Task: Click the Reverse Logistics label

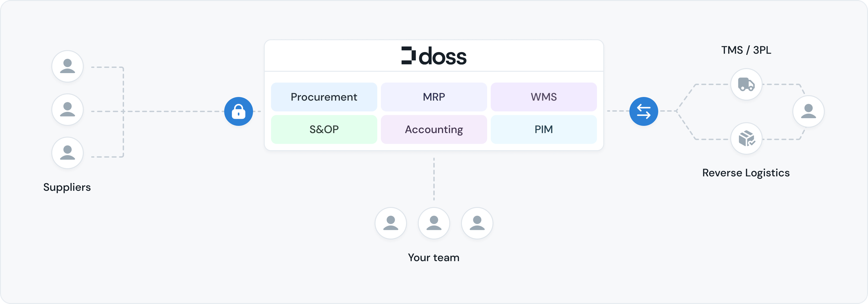Action: pyautogui.click(x=746, y=173)
